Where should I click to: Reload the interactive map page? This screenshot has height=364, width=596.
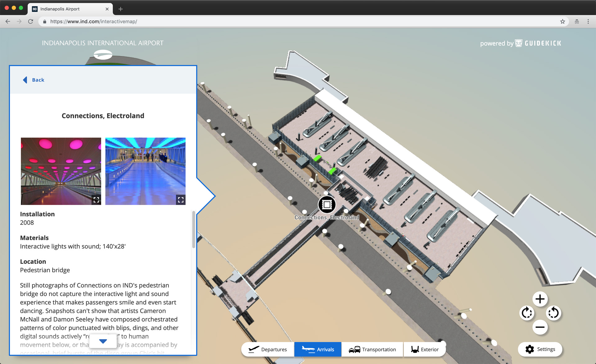click(x=30, y=21)
